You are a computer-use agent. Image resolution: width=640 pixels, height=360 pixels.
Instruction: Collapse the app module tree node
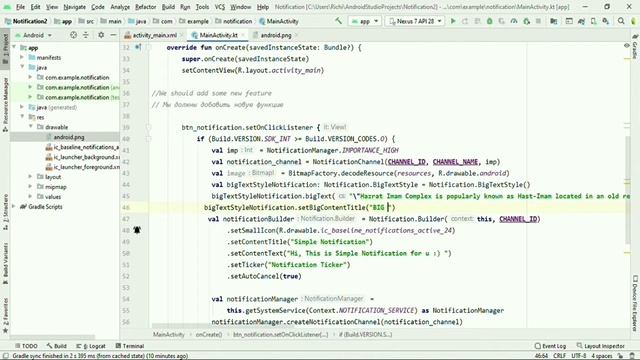(x=15, y=48)
